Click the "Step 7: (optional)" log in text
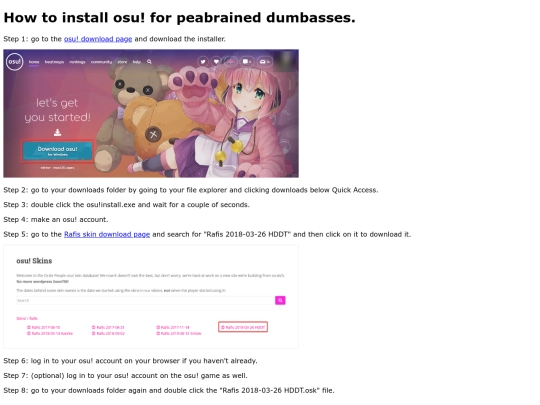This screenshot has height=405, width=540. (x=125, y=375)
